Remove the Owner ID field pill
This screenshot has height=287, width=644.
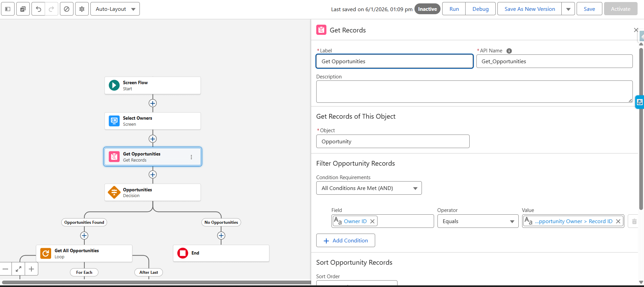[372, 221]
